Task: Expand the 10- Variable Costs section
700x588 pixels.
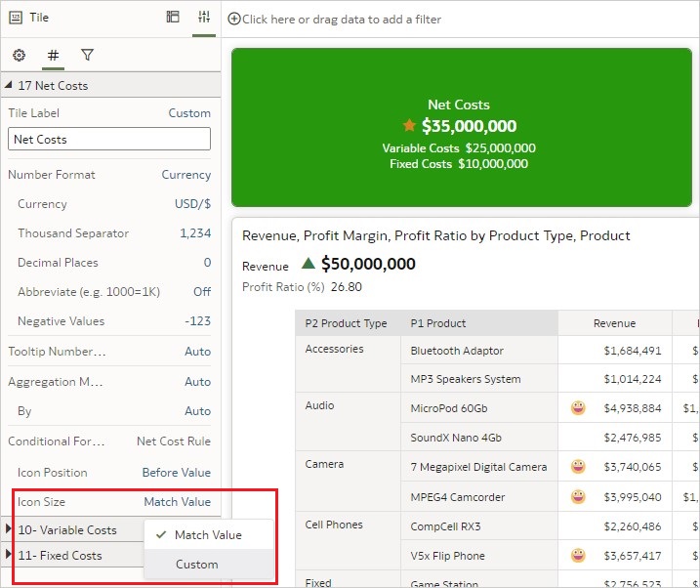Action: pyautogui.click(x=10, y=530)
